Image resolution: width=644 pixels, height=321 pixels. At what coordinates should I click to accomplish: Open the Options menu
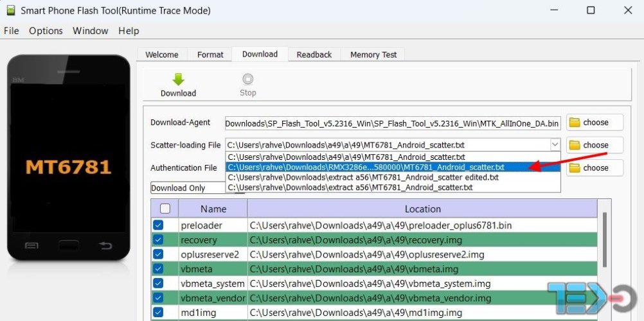pos(46,31)
